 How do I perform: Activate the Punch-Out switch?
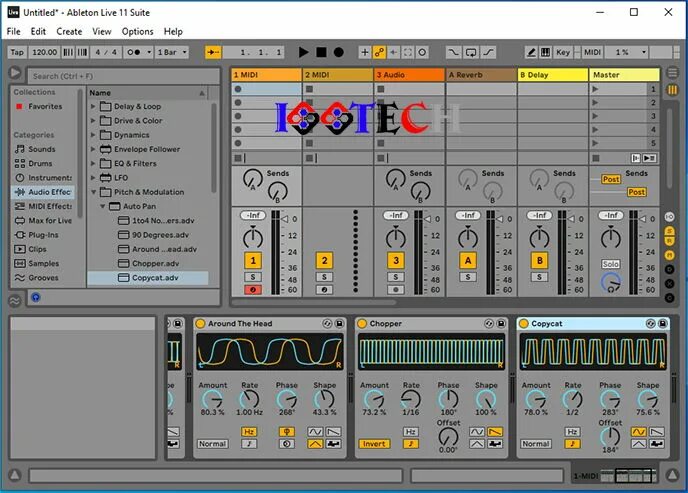(488, 52)
